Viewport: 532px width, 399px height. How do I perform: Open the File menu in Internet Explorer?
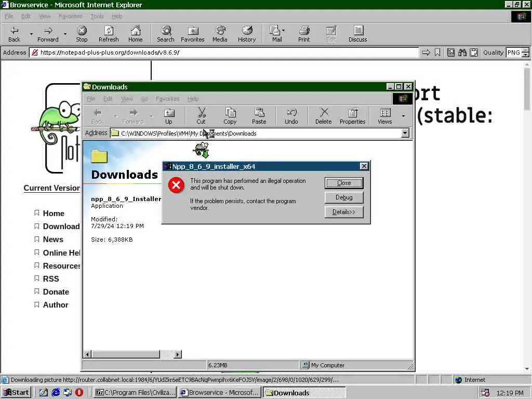pyautogui.click(x=9, y=16)
